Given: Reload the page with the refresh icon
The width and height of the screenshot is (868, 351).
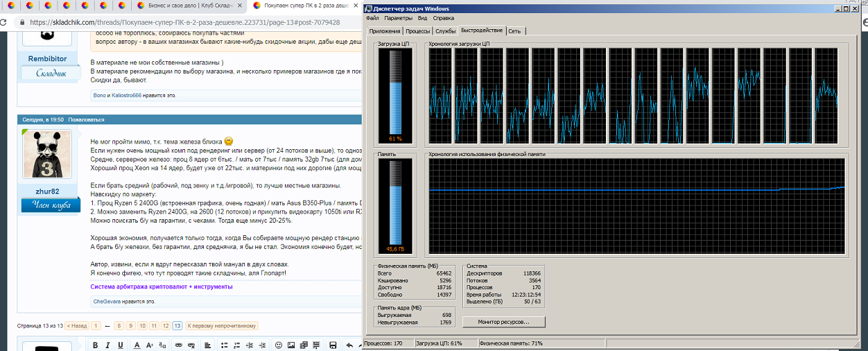Looking at the screenshot, I should point(4,22).
